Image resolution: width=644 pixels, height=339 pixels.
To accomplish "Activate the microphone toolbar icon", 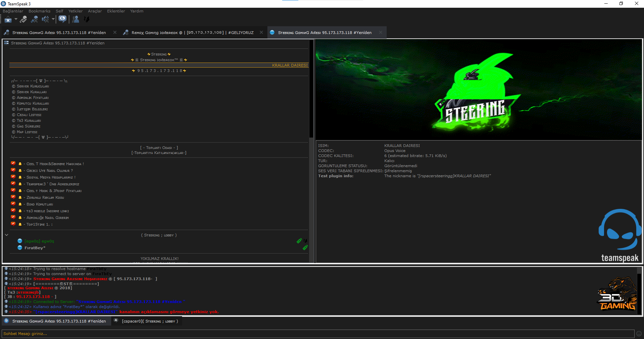I will [x=23, y=20].
